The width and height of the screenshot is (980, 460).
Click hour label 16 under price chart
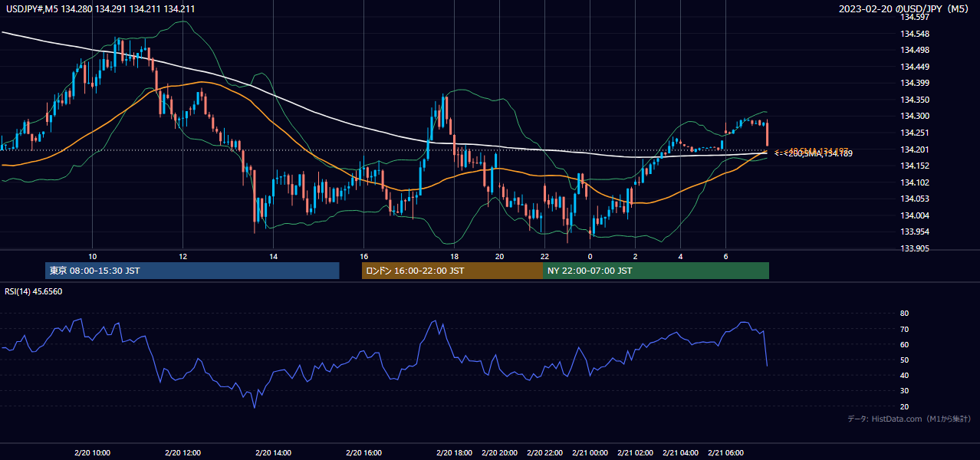[363, 256]
